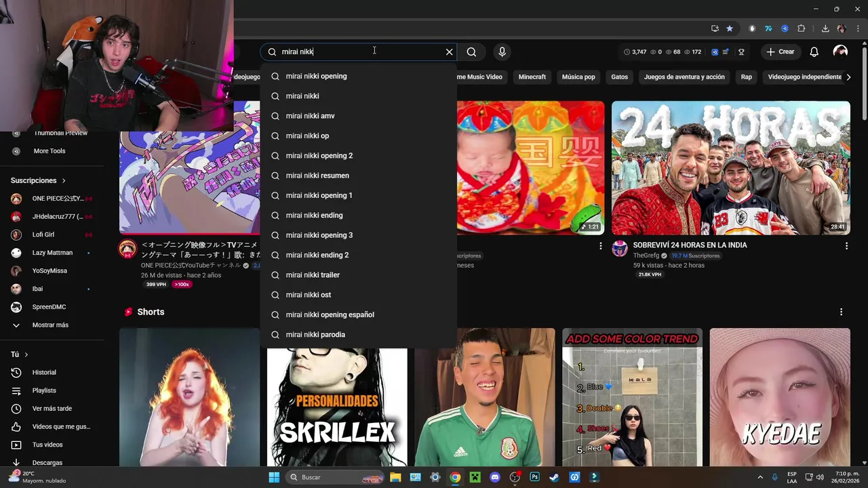Open the 24 HORAS video thumbnail

pyautogui.click(x=730, y=168)
